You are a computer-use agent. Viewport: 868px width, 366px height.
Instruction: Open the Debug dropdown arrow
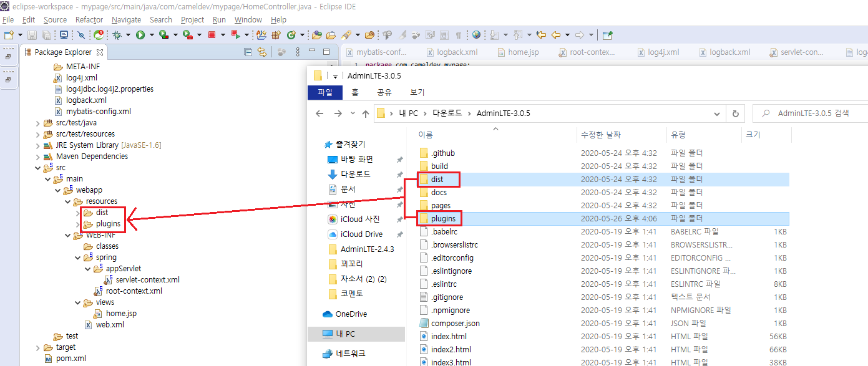click(128, 35)
